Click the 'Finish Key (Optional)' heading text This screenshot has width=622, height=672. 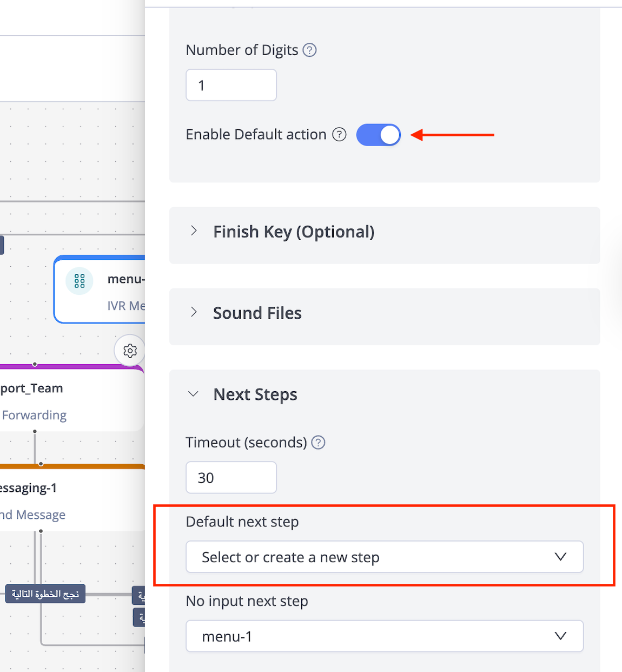(294, 232)
